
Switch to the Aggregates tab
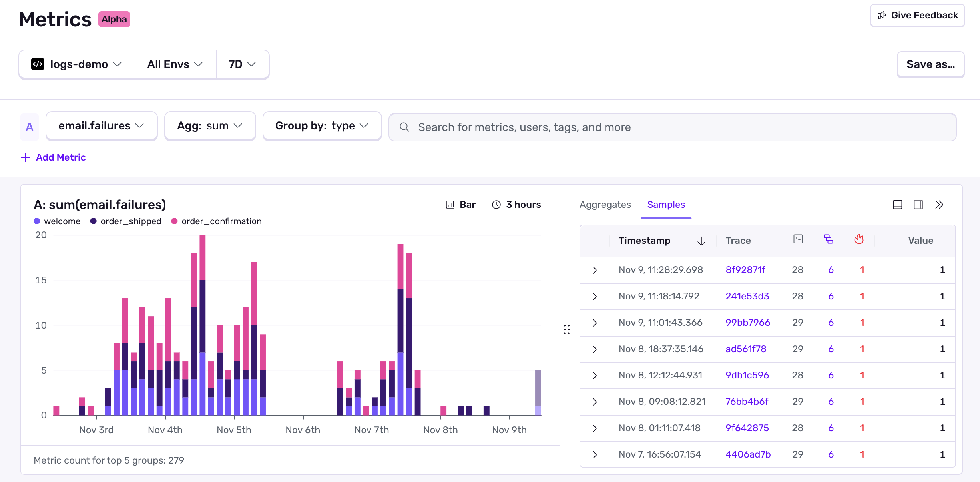click(605, 204)
